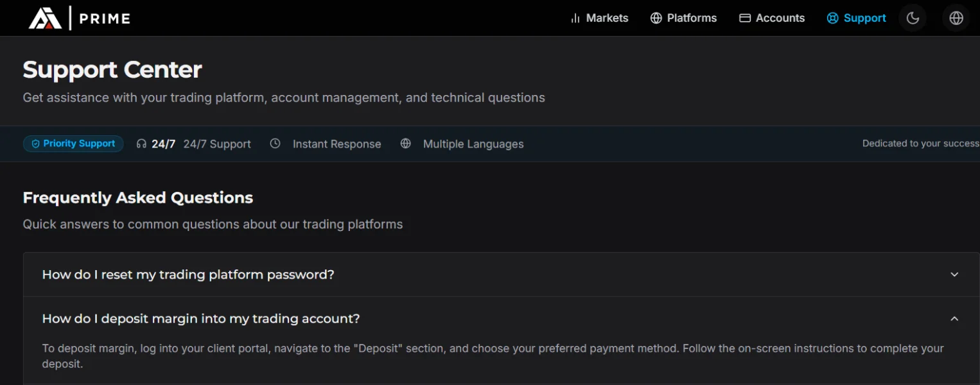The height and width of the screenshot is (385, 980).
Task: Click the Support lifebuoy icon
Action: 832,18
